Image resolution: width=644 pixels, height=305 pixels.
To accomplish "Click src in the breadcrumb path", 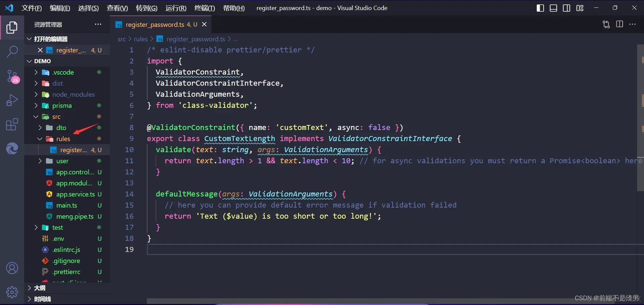I will click(121, 39).
